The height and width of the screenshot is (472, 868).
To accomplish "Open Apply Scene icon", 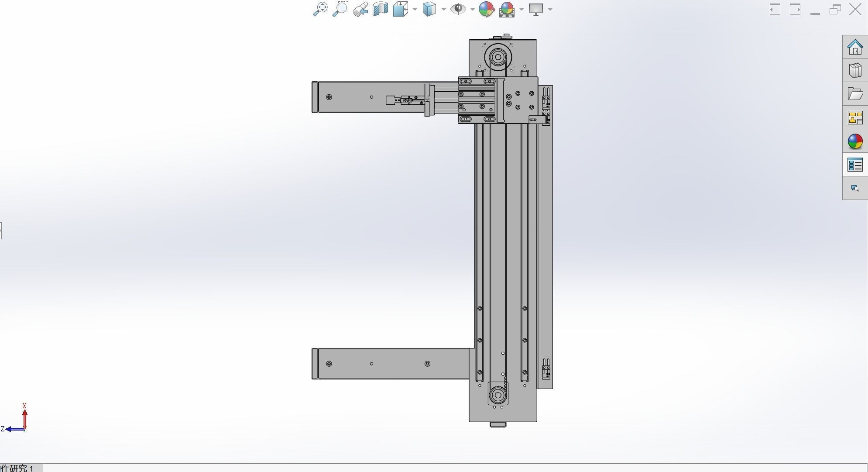I will pos(507,9).
